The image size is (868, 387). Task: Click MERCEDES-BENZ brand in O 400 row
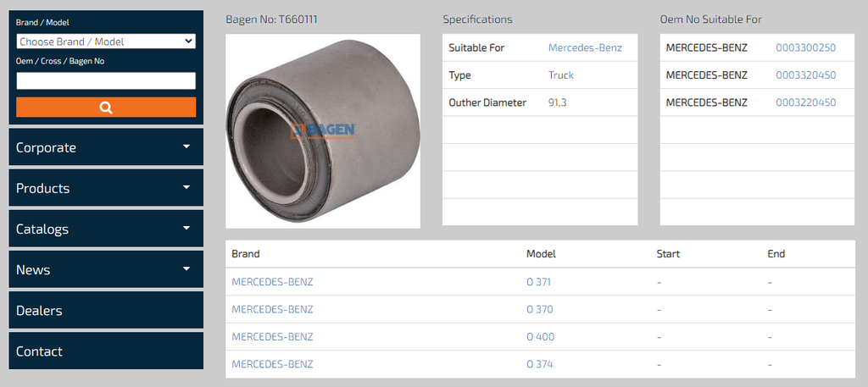[272, 337]
